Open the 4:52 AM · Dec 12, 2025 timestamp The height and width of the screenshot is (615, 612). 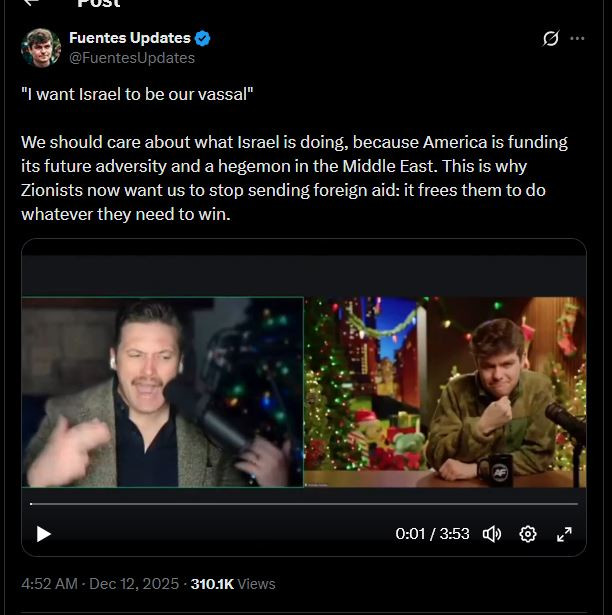click(x=100, y=584)
